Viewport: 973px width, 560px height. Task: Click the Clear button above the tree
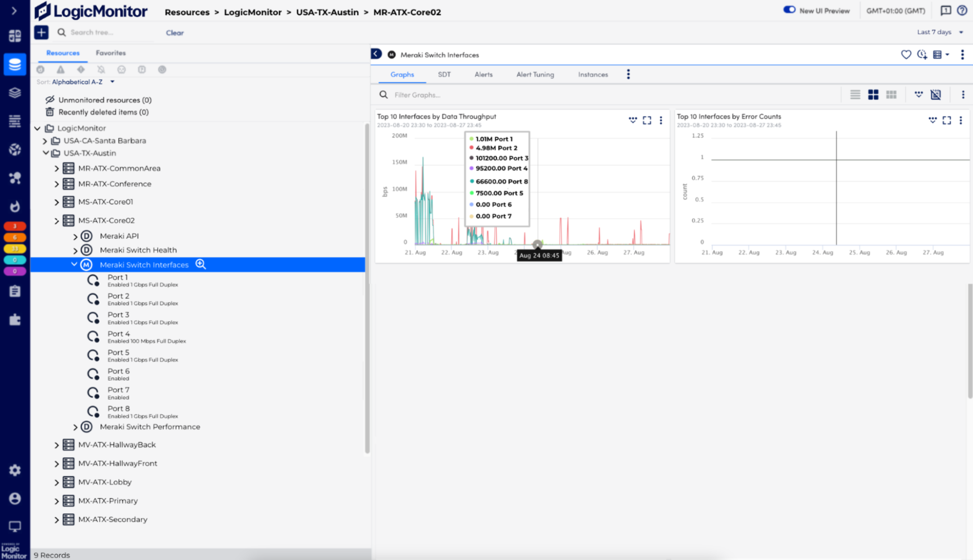point(174,33)
